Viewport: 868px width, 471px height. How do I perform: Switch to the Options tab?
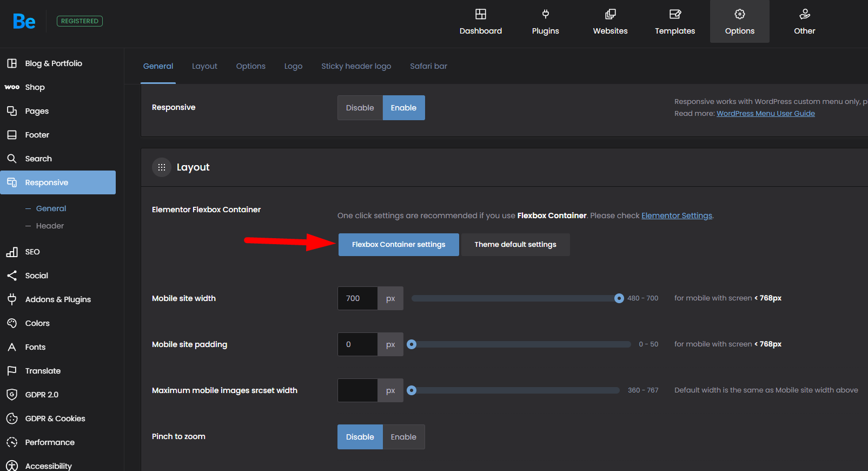tap(251, 66)
